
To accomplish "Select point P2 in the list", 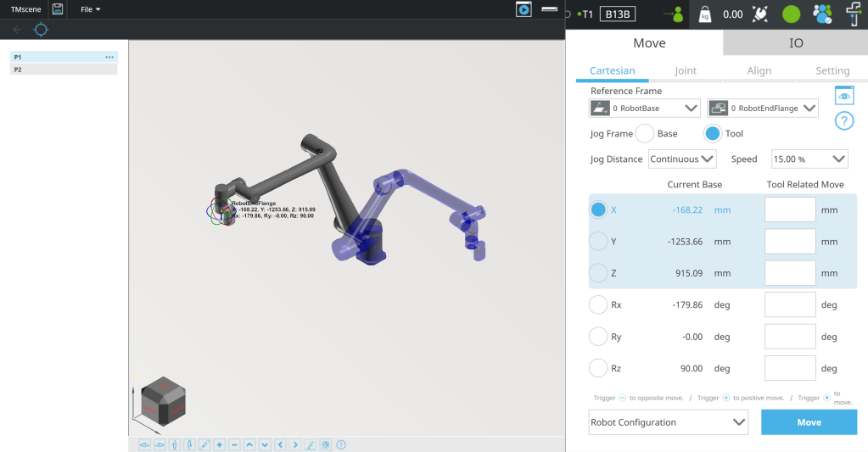I will (64, 70).
